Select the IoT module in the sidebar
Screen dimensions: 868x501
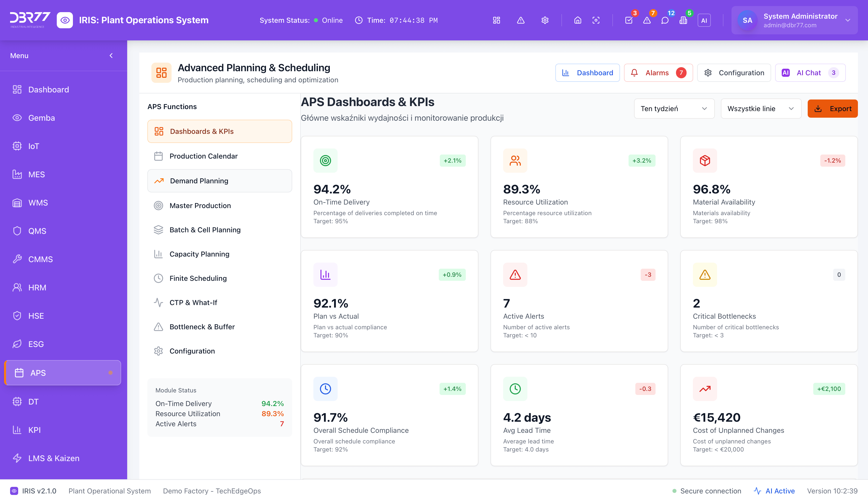coord(34,146)
